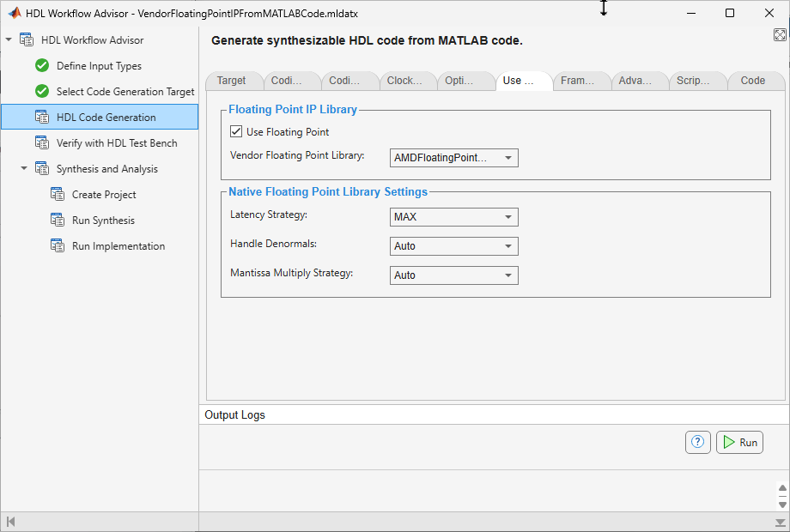Image resolution: width=790 pixels, height=532 pixels.
Task: Click the scroll-to-bottom arrow in bottom right corner
Action: [x=780, y=523]
